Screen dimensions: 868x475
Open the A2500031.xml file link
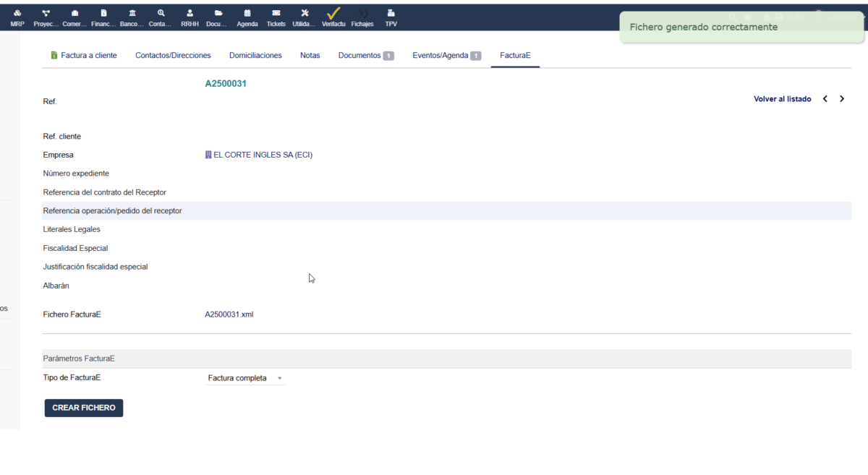229,314
